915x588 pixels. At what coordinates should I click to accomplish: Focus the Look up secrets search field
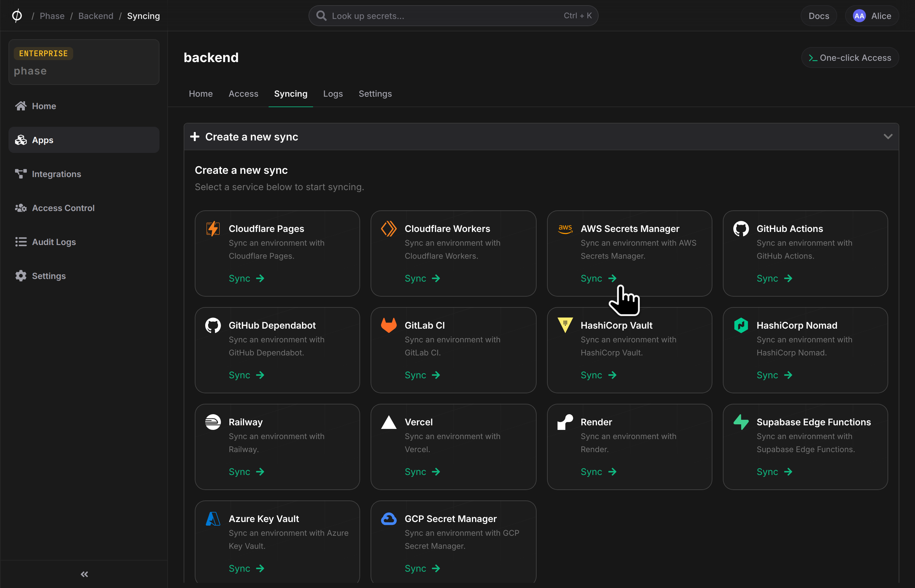point(453,16)
